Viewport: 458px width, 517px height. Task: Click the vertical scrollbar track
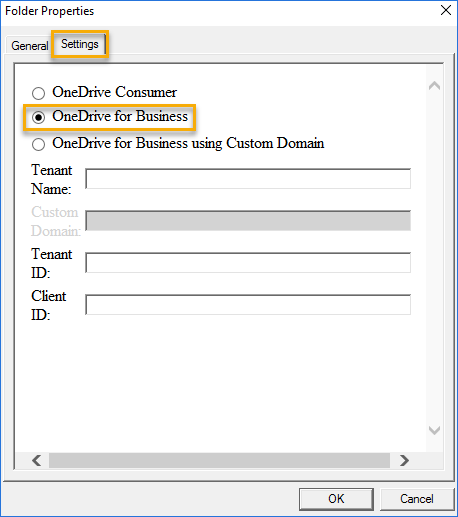(x=434, y=258)
